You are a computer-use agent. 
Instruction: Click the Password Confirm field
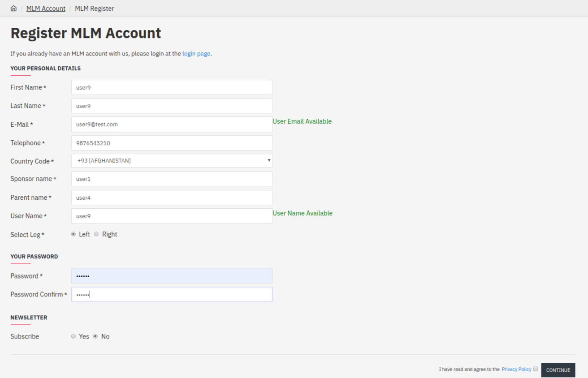click(172, 294)
